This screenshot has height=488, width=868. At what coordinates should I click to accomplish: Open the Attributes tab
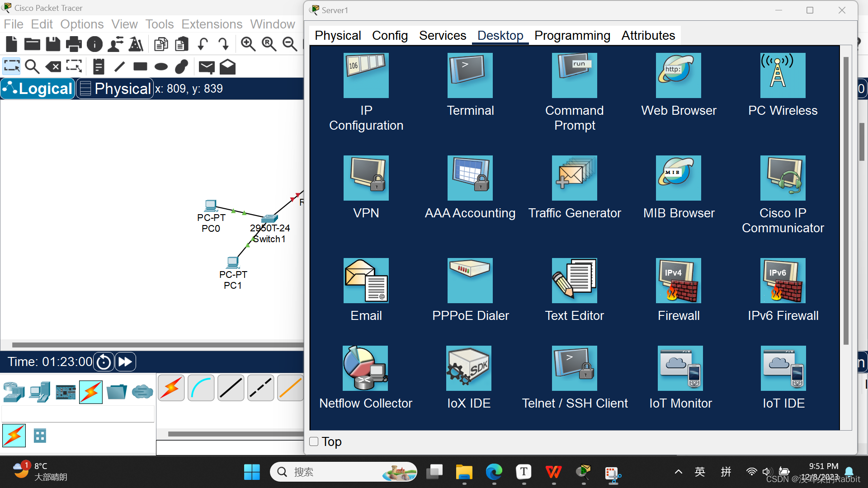coord(648,35)
